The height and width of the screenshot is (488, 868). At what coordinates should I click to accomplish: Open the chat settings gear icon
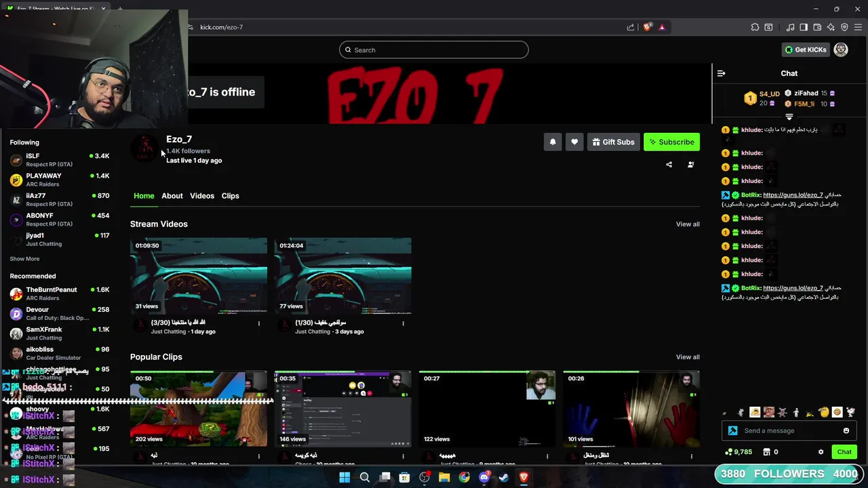[x=821, y=452]
